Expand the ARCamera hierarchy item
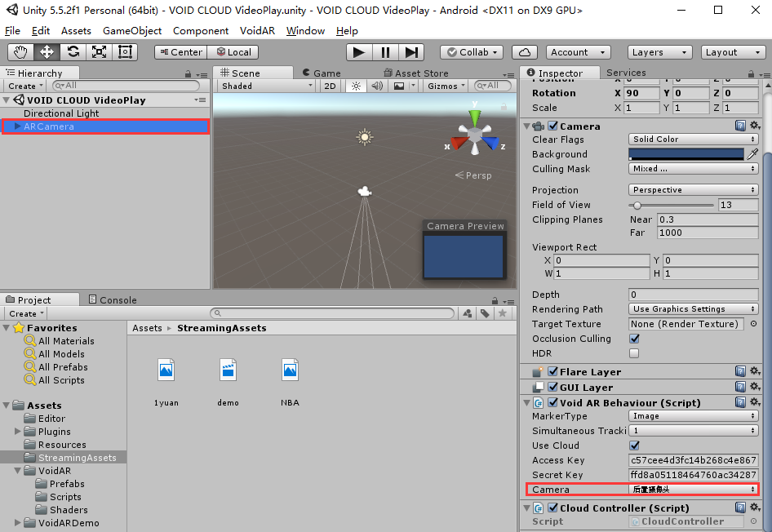 click(18, 126)
